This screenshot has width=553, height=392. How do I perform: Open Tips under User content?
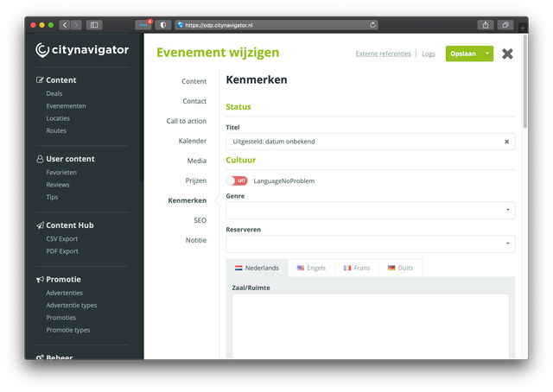(x=52, y=197)
